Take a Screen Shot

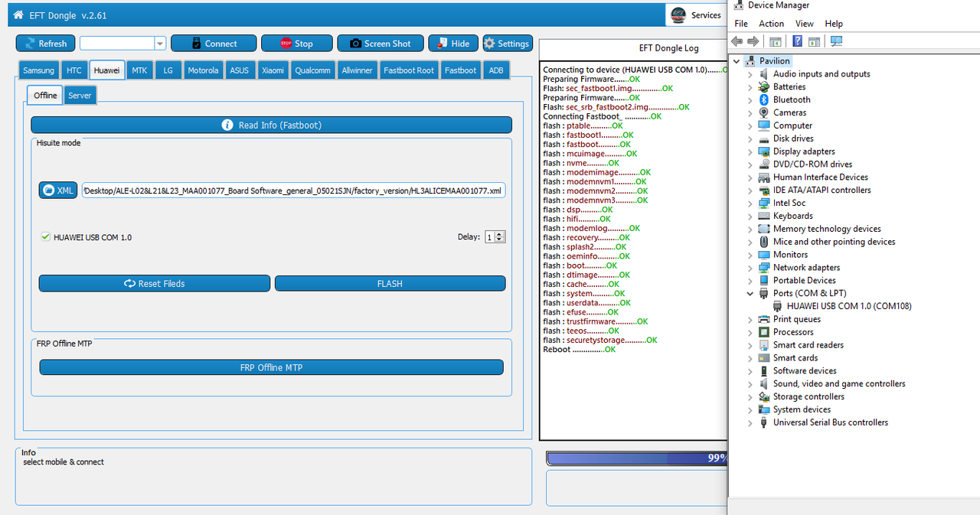(381, 44)
